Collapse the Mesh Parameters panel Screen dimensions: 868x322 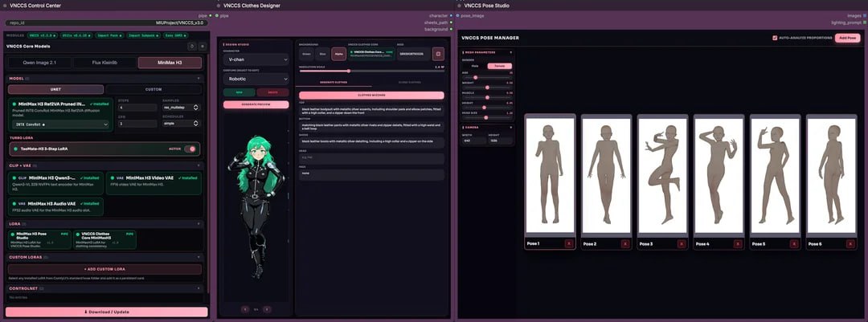point(510,52)
